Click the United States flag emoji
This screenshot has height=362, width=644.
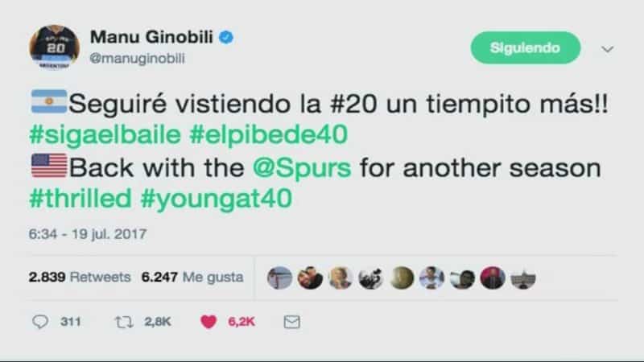(49, 166)
